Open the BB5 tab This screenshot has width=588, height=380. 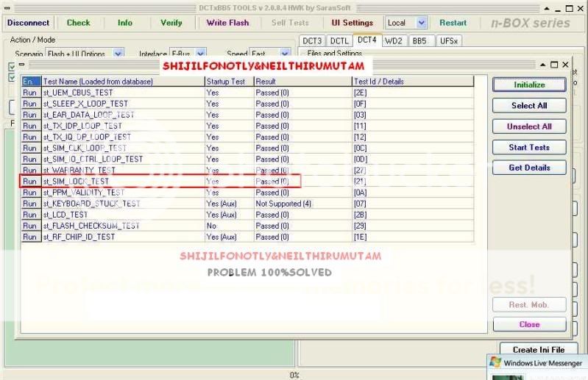coord(419,41)
